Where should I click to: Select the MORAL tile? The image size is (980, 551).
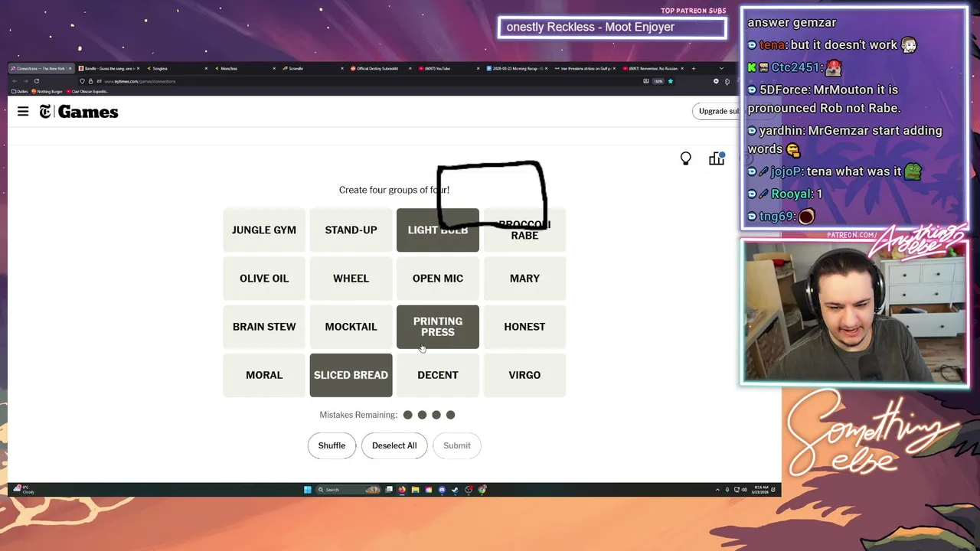click(x=264, y=375)
